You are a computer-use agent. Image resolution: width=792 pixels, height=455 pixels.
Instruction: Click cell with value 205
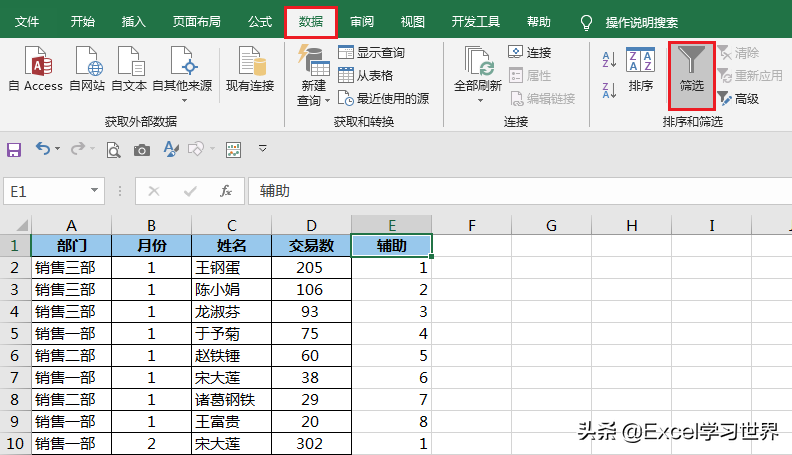[x=311, y=268]
